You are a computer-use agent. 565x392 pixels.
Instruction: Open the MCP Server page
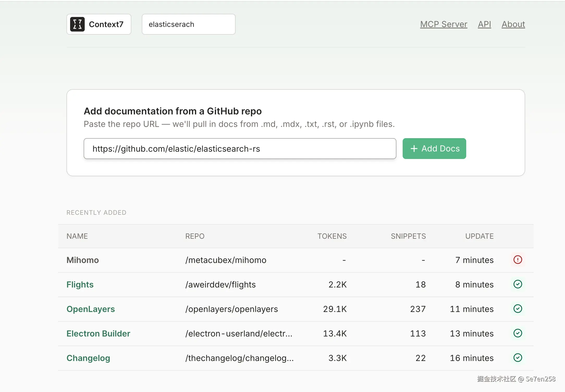pyautogui.click(x=444, y=24)
